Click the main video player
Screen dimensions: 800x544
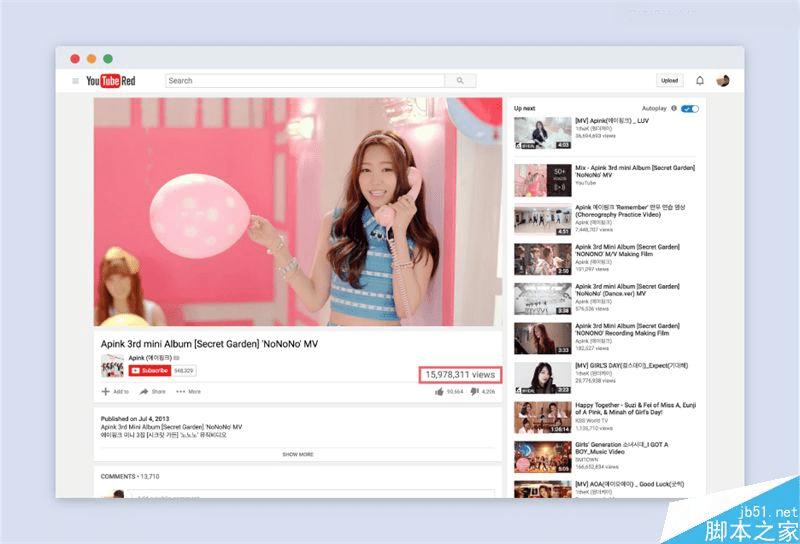tap(298, 212)
